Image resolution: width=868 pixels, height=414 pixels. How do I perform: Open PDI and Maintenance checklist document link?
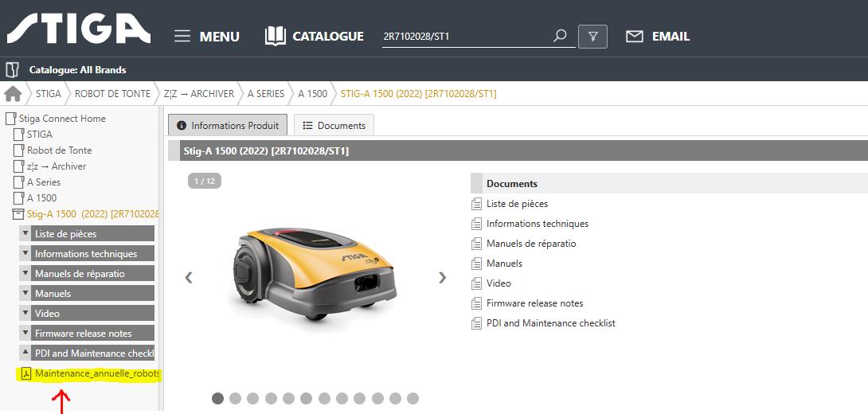[551, 323]
